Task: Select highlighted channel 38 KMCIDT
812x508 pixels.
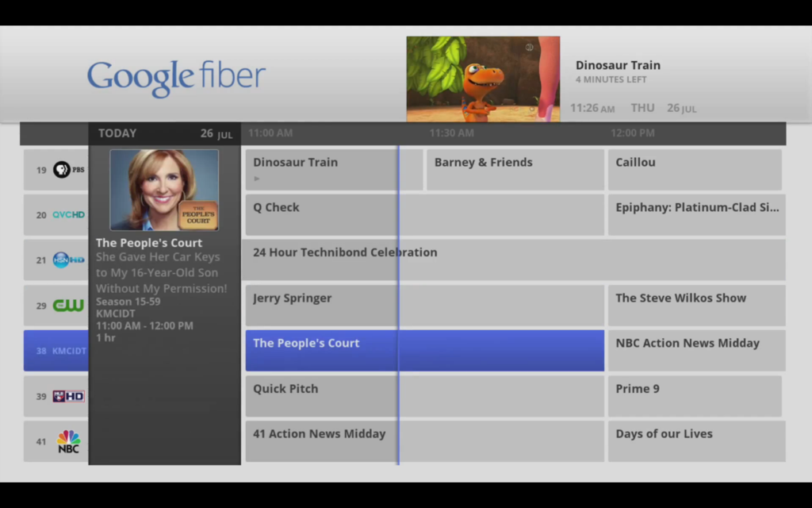Action: coord(56,351)
